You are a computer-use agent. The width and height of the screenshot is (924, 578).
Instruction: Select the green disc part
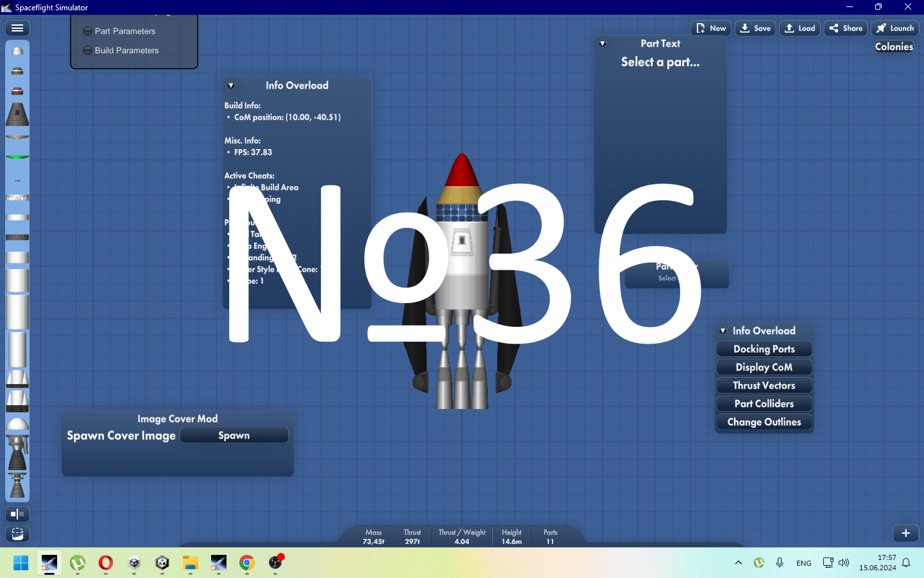(17, 157)
